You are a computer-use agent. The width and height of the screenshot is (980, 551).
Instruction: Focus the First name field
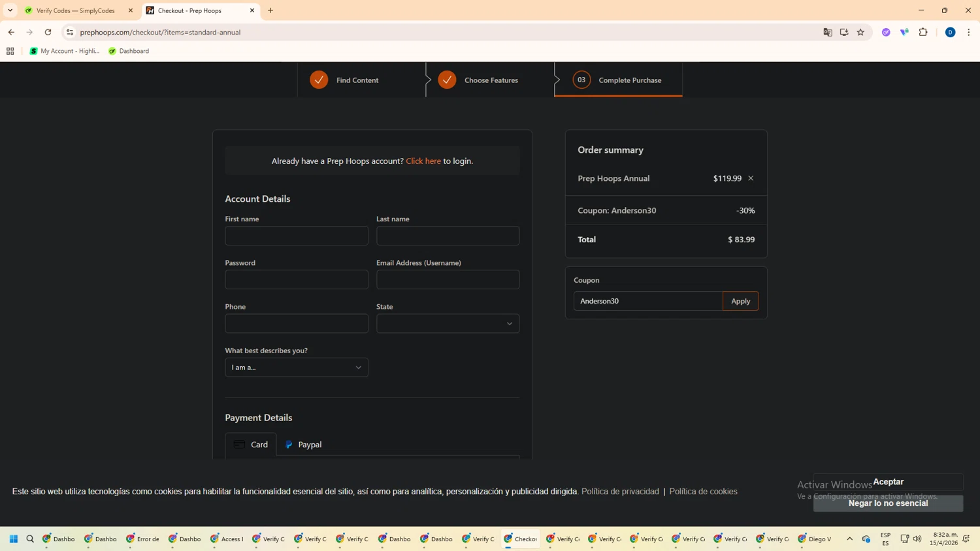click(x=297, y=236)
